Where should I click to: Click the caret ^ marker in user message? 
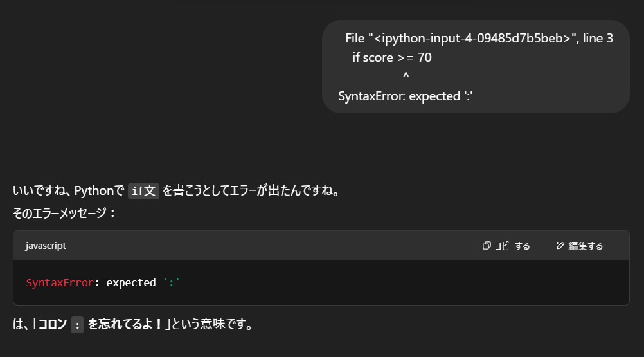point(406,77)
